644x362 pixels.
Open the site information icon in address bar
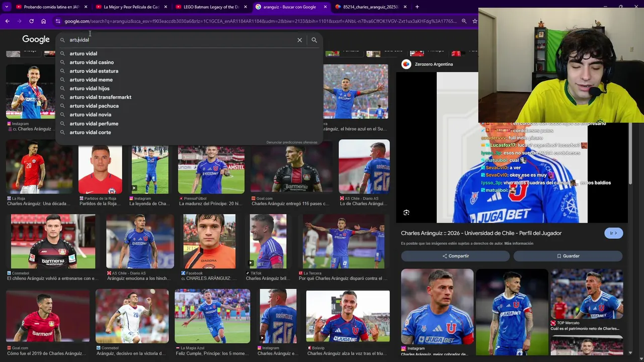pos(58,21)
